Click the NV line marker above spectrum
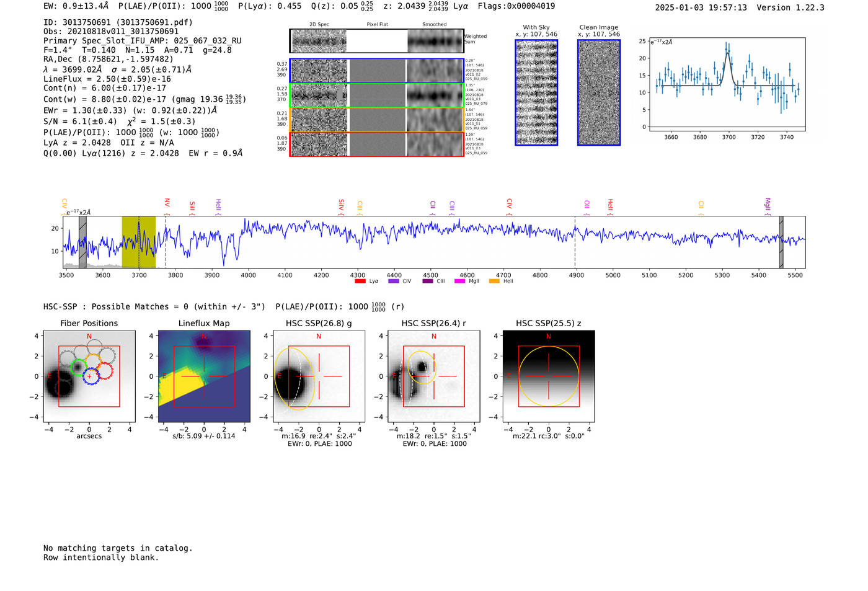 point(167,205)
